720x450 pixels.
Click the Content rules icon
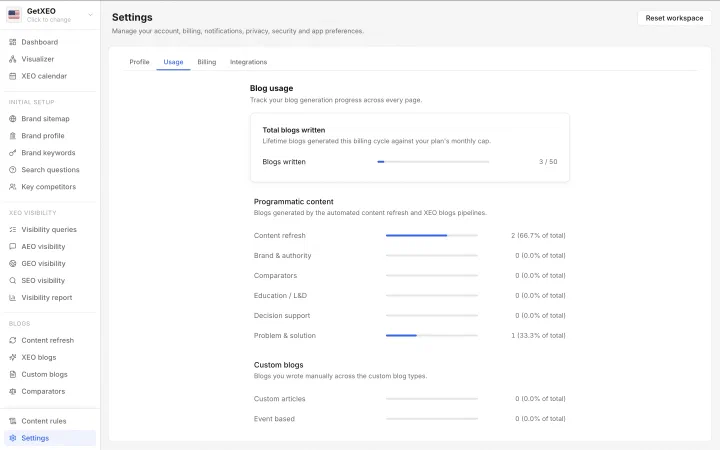tap(12, 421)
